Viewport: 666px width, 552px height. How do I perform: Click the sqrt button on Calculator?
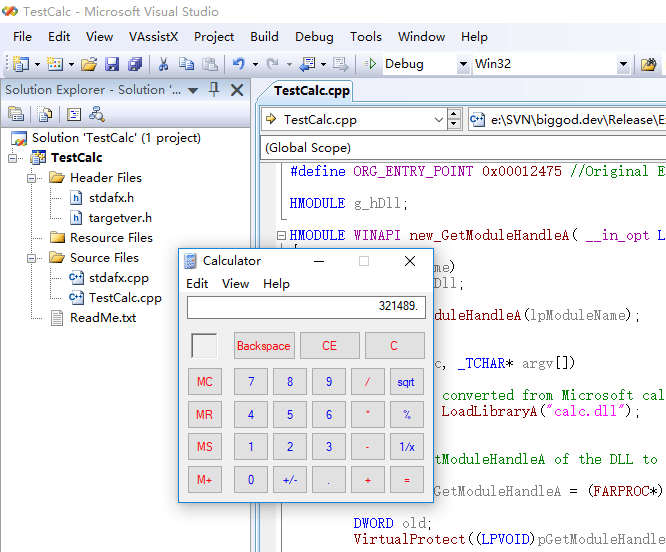point(407,382)
